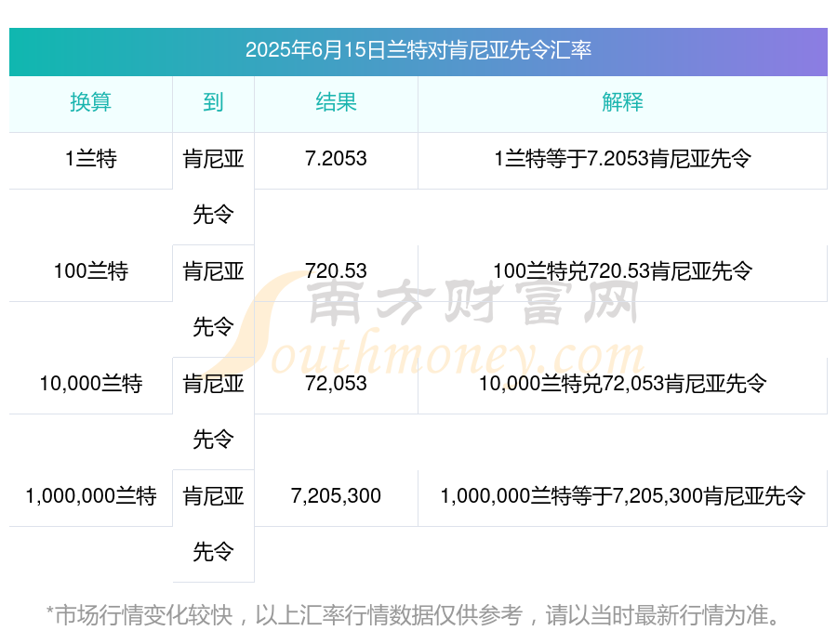Select the 换算 column header

[91, 102]
